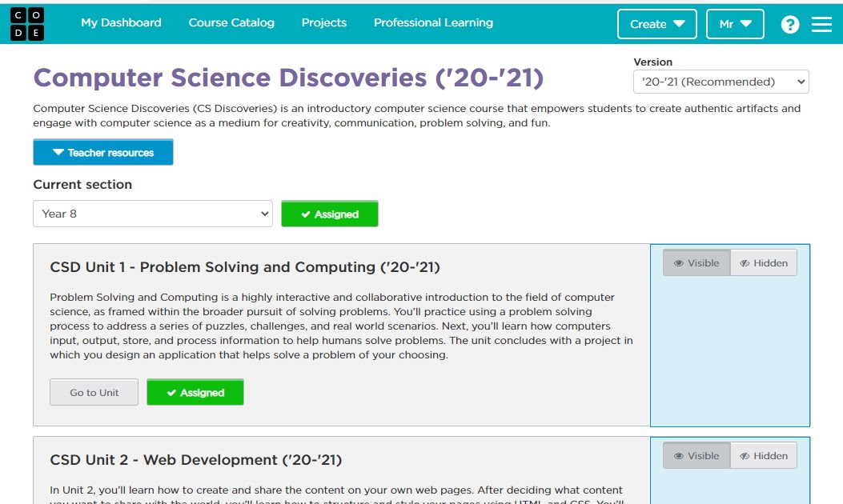Click the Code.org logo icon

(x=27, y=24)
